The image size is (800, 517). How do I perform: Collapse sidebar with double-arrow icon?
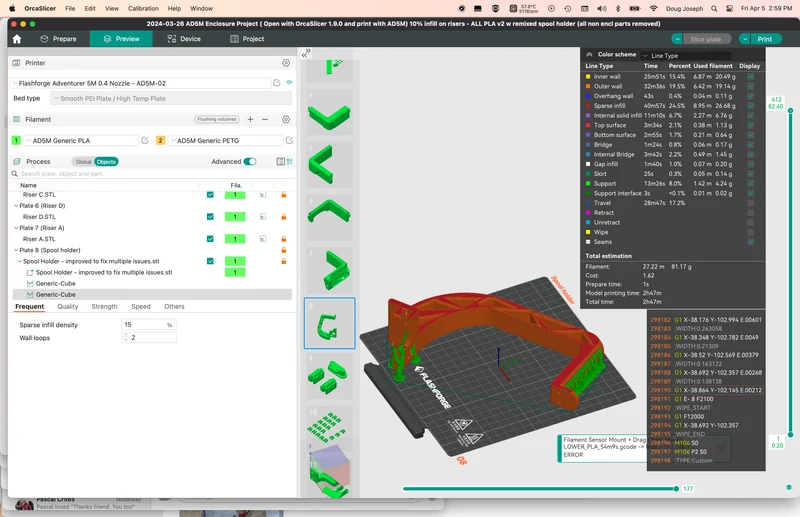306,53
